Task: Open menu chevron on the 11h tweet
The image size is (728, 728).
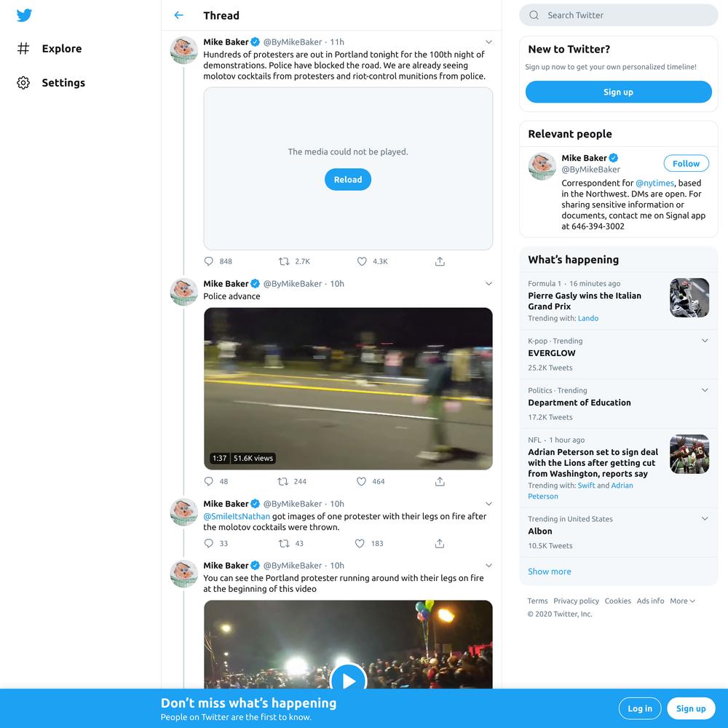Action: 488,41
